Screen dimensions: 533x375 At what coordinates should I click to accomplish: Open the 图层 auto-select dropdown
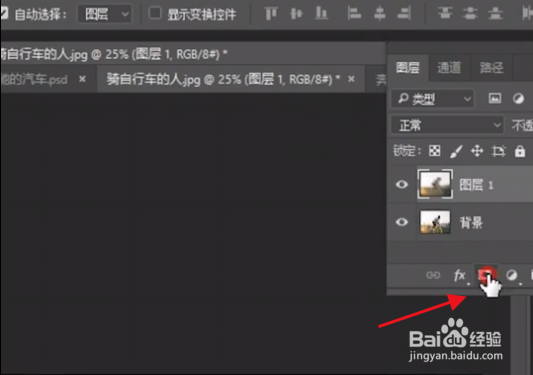[x=104, y=14]
